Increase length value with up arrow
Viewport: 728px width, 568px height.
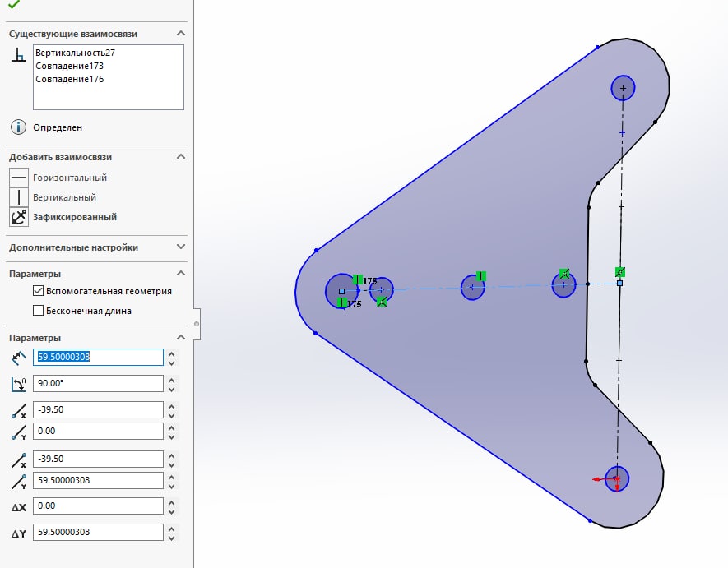(x=172, y=353)
